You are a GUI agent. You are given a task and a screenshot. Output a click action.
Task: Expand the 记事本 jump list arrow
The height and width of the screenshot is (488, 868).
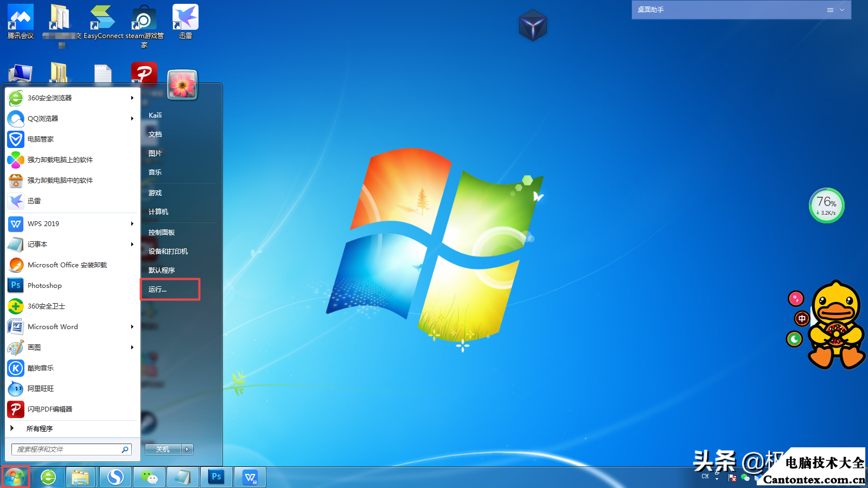click(132, 245)
